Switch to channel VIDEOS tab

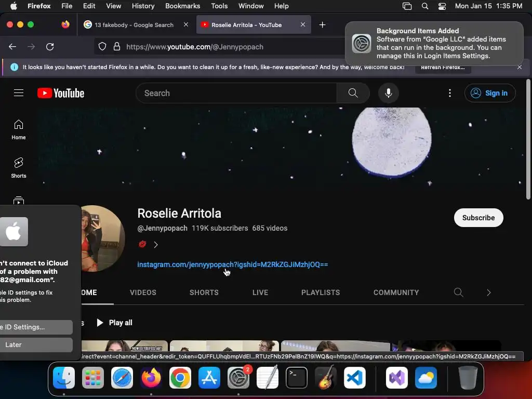[x=143, y=292]
